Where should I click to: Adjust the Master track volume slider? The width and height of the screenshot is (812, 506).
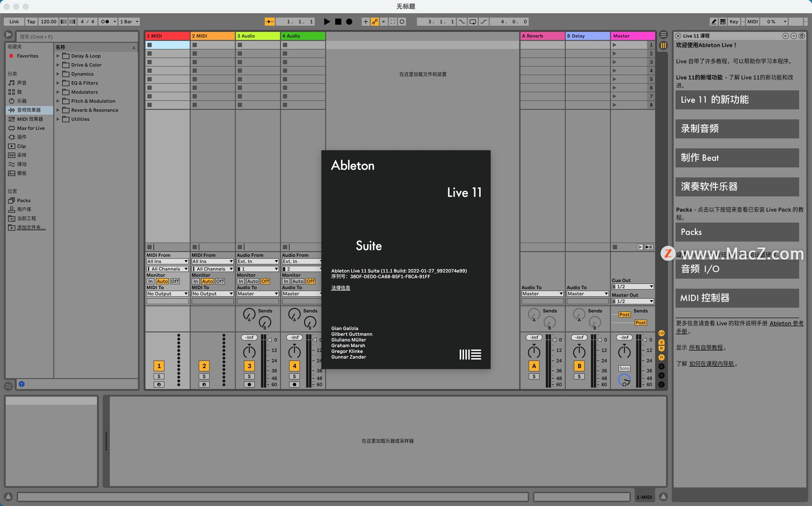click(x=645, y=340)
